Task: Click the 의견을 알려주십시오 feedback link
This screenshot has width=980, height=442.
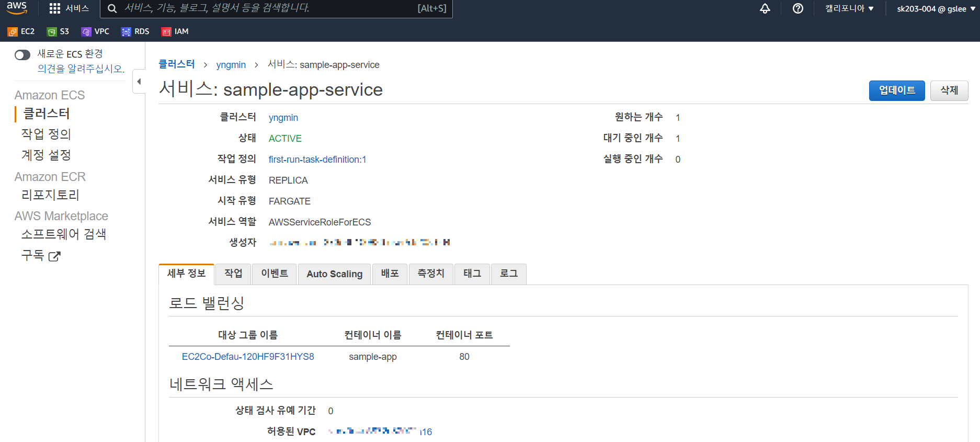Action: (x=81, y=69)
